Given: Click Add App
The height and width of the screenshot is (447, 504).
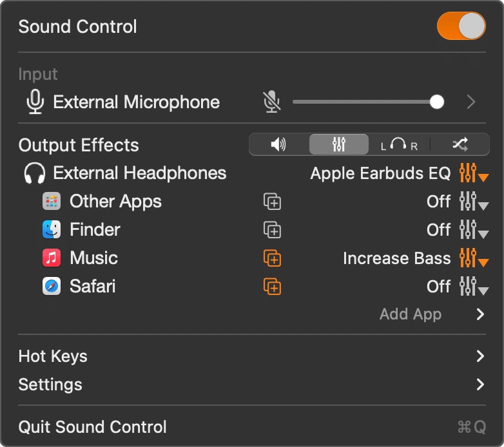Looking at the screenshot, I should click(x=411, y=314).
